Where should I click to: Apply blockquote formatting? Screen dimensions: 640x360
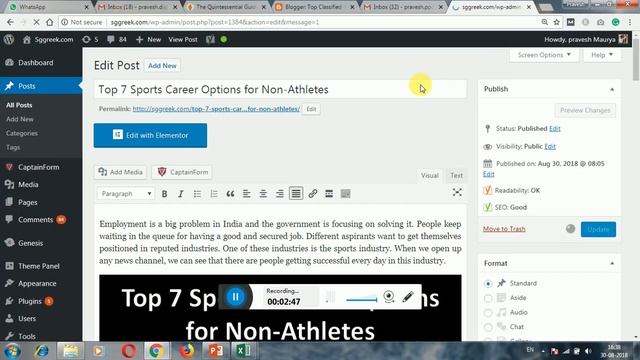coord(230,194)
